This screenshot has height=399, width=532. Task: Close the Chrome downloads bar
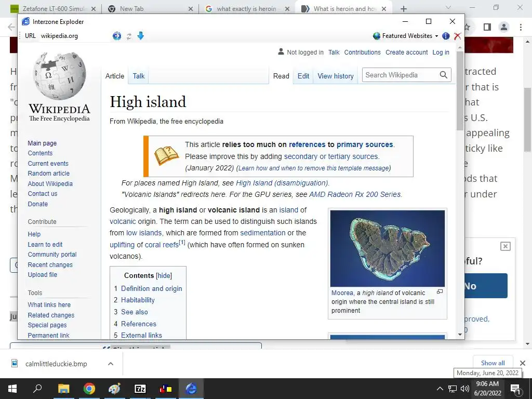click(x=523, y=363)
